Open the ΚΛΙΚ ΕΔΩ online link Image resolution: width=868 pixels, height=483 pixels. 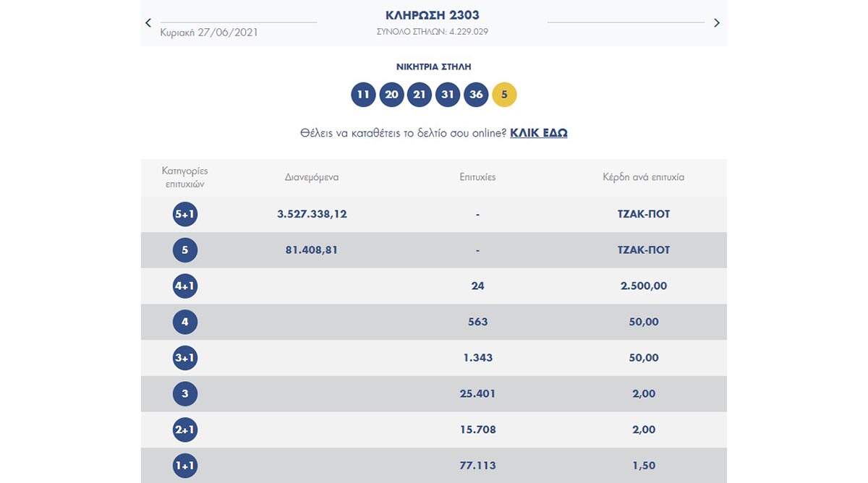538,133
